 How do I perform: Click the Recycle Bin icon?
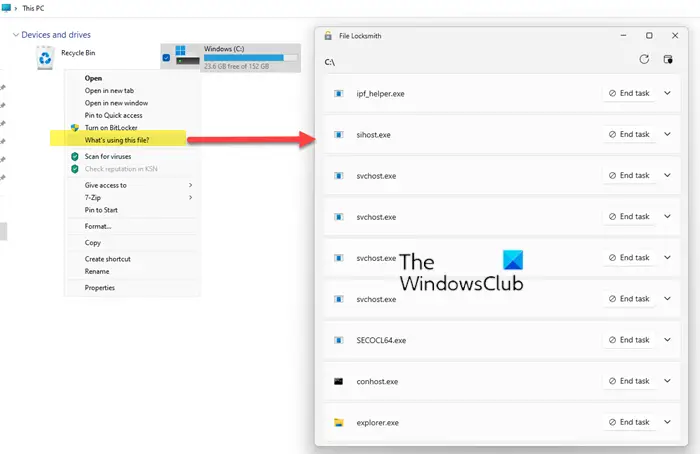pyautogui.click(x=45, y=58)
